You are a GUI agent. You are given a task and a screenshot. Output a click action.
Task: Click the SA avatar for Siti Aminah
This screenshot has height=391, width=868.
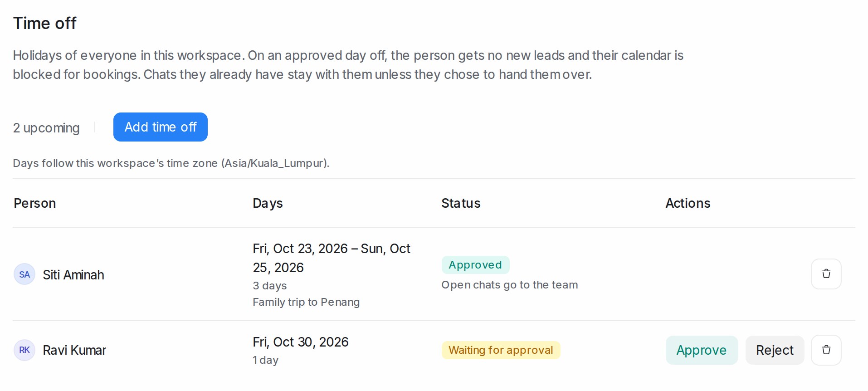tap(24, 274)
